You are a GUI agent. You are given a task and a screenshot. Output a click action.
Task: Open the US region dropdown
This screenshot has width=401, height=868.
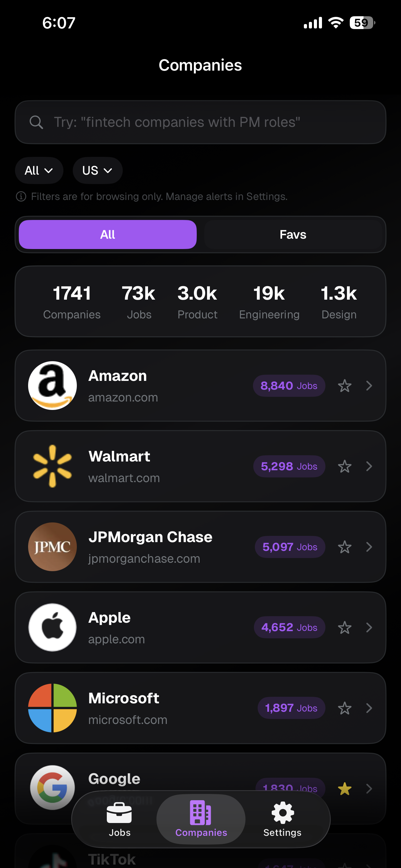pos(97,171)
